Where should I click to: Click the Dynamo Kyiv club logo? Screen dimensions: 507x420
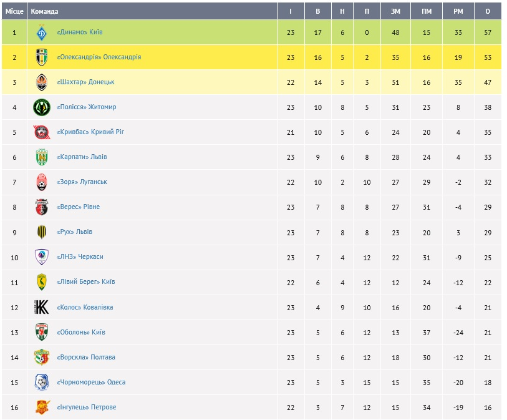coord(42,32)
